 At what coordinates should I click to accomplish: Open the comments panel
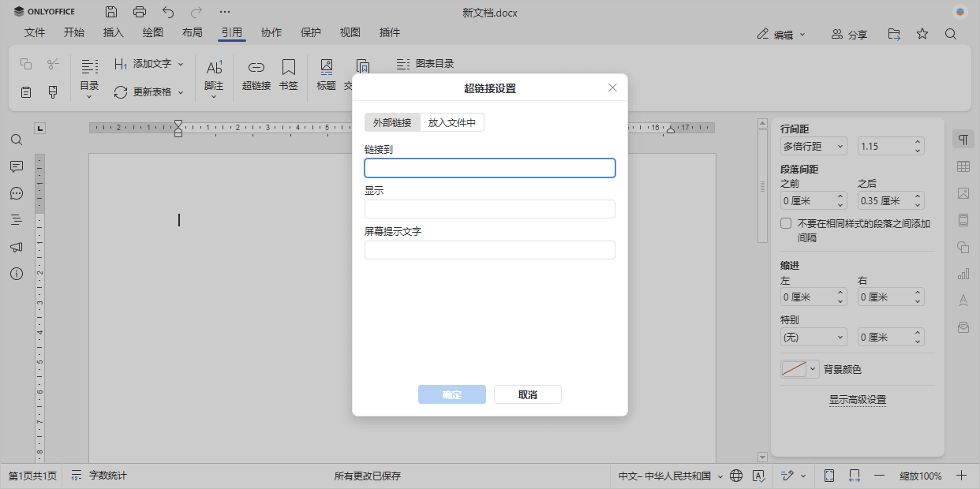(x=17, y=166)
